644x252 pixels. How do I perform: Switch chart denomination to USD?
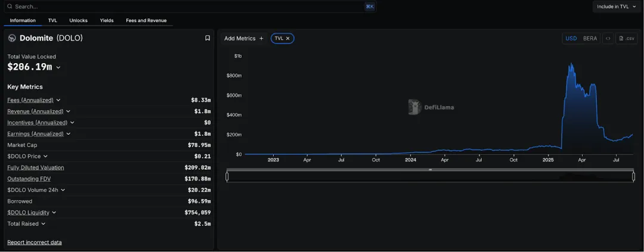tap(571, 38)
